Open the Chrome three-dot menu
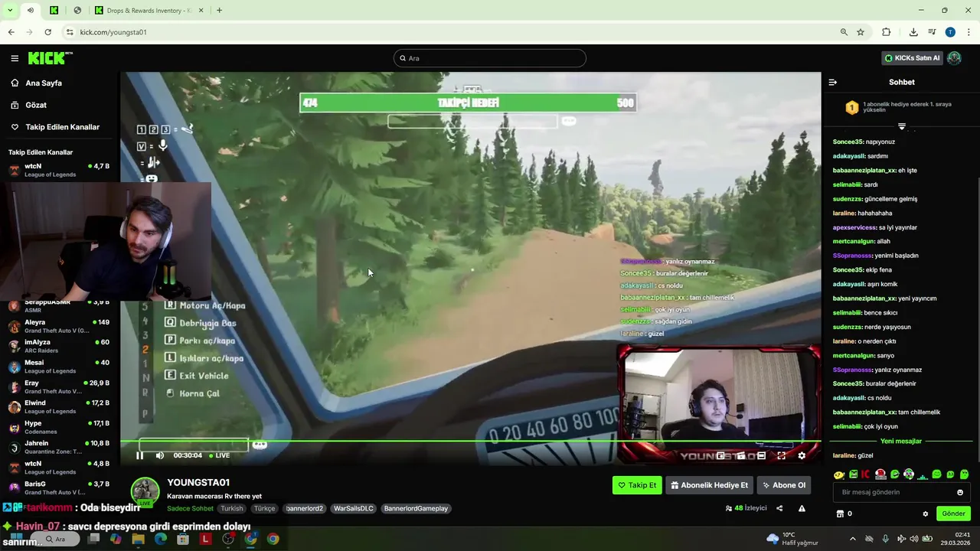Screen dimensions: 980x551 [x=969, y=32]
